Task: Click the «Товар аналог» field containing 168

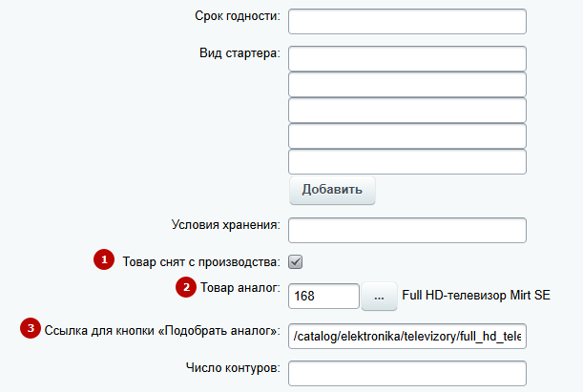Action: pos(323,297)
